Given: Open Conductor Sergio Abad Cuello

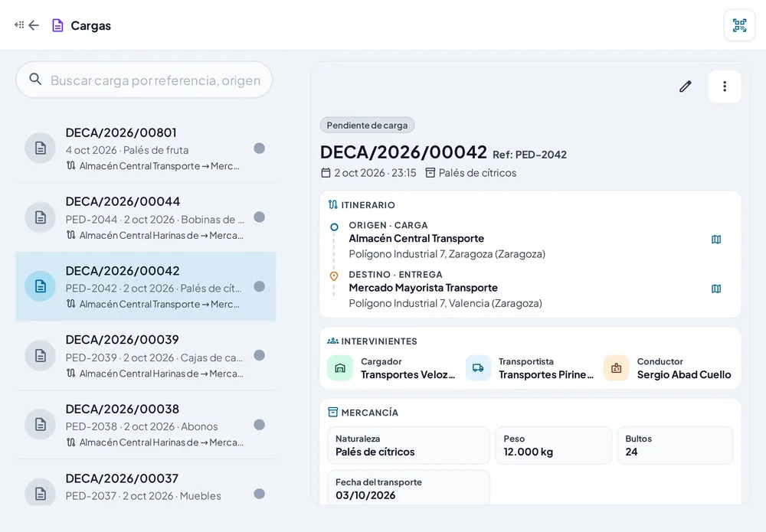Looking at the screenshot, I should pyautogui.click(x=668, y=368).
